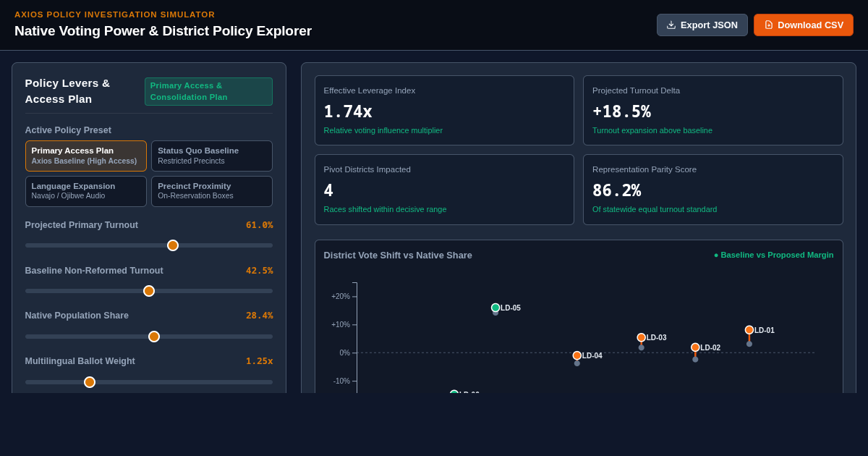This screenshot has width=868, height=456.
Task: Click the +18.5% turnout delta value
Action: pyautogui.click(x=621, y=111)
